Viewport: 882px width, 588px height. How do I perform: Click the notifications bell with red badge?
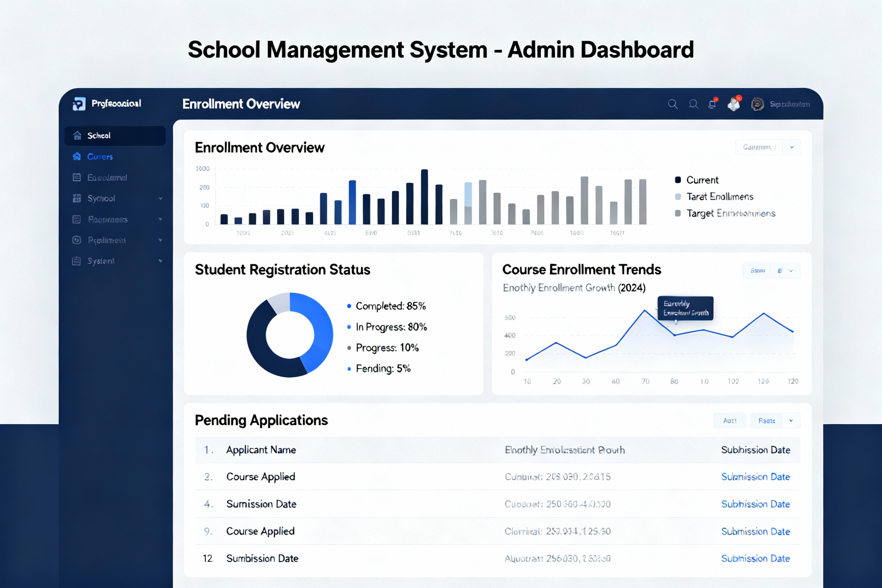coord(712,104)
